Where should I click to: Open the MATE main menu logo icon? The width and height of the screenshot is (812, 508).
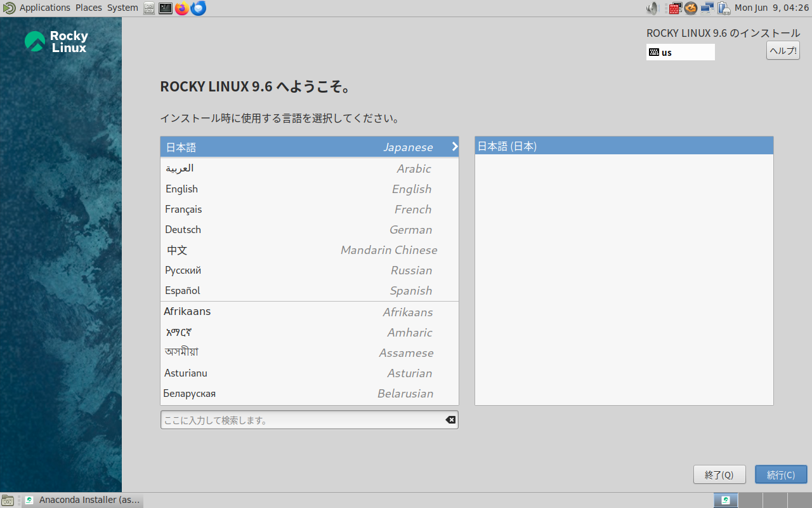click(9, 8)
